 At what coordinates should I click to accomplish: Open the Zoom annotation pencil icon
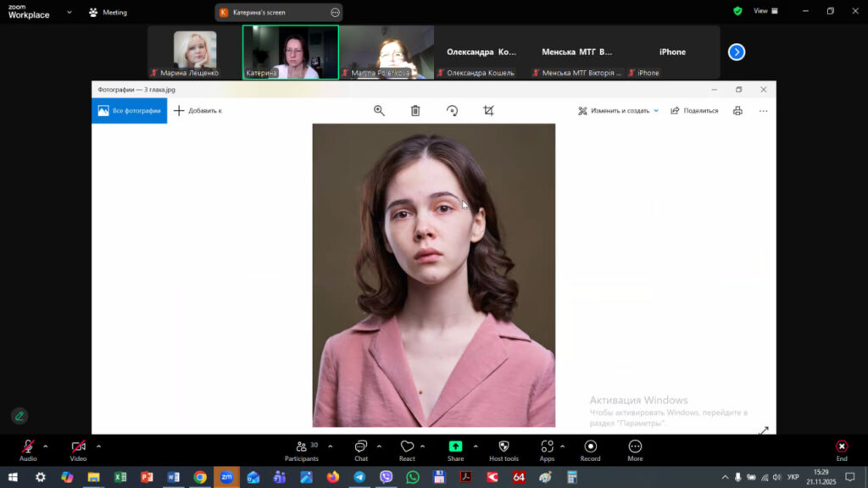[x=19, y=415]
